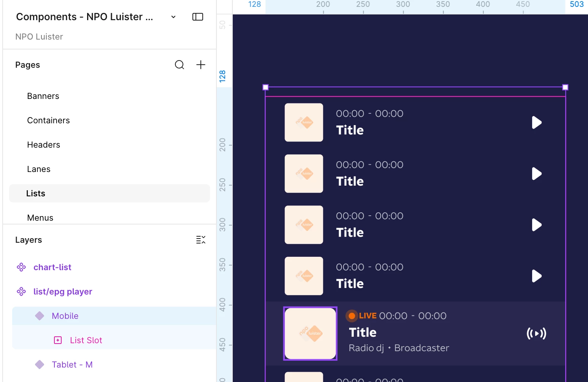Click the live broadcast icon in the LIVE row
The width and height of the screenshot is (588, 382).
[x=537, y=334]
